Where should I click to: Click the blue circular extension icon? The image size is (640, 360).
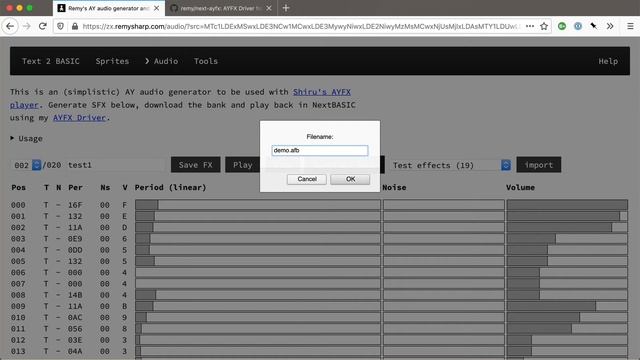tap(578, 26)
